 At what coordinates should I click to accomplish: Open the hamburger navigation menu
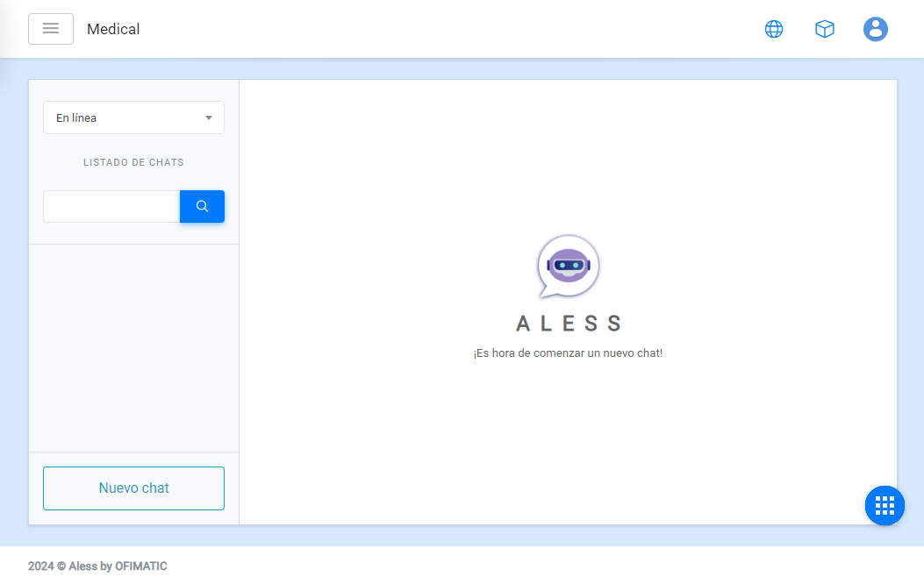point(51,29)
